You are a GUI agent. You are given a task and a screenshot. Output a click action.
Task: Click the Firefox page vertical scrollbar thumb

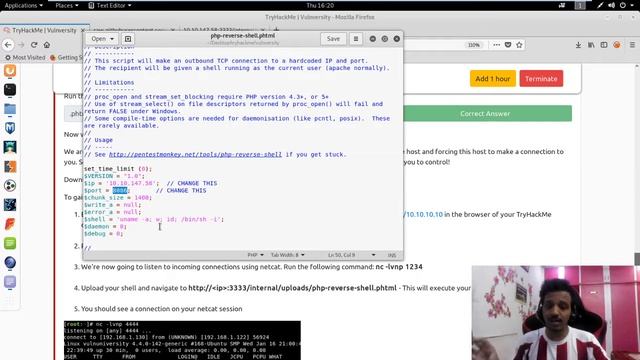click(637, 259)
